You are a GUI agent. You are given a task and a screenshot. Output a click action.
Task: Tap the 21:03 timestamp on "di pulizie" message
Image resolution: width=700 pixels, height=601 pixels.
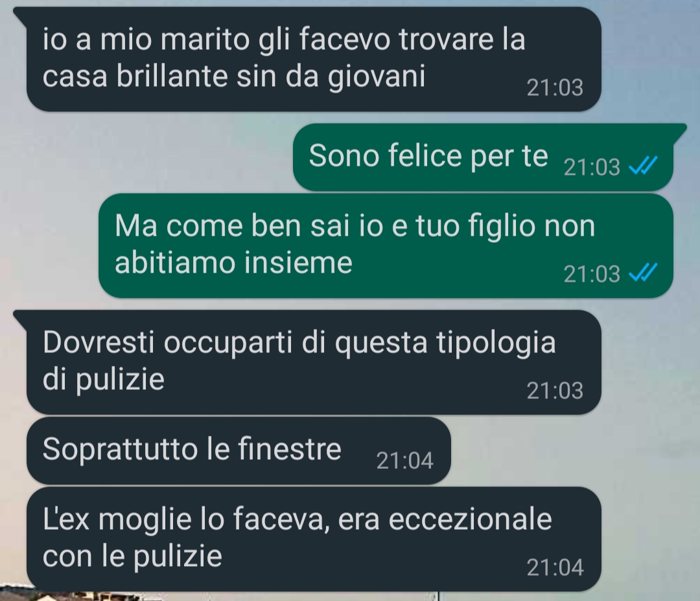555,391
